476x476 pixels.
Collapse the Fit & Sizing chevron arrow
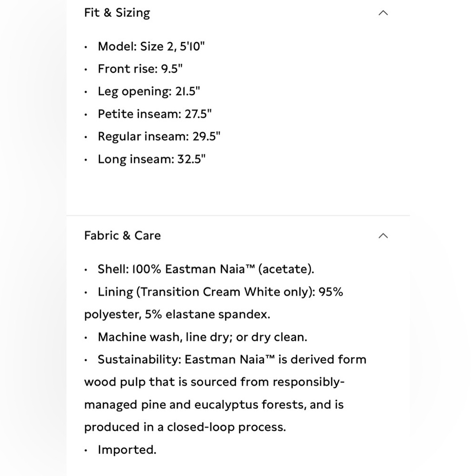click(383, 13)
